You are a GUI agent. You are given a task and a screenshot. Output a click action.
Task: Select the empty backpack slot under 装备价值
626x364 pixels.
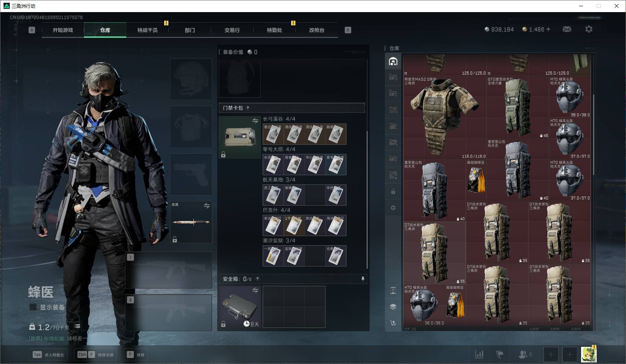click(240, 78)
